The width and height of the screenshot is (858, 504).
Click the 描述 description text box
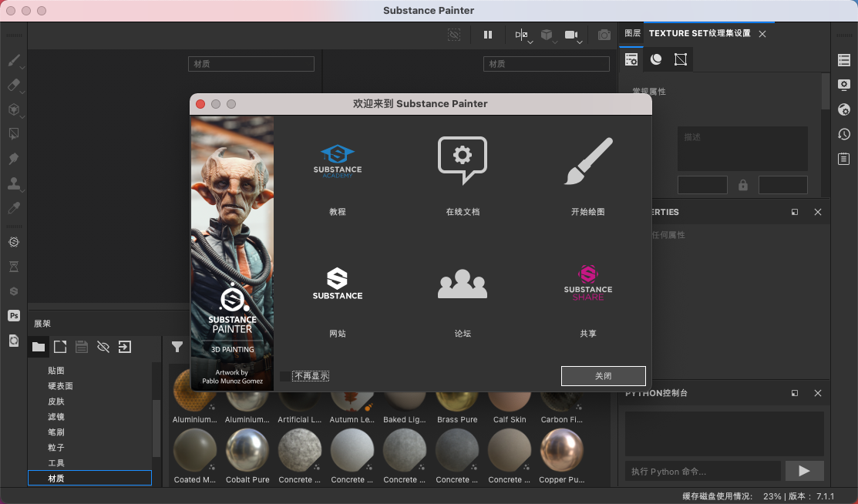tap(742, 148)
